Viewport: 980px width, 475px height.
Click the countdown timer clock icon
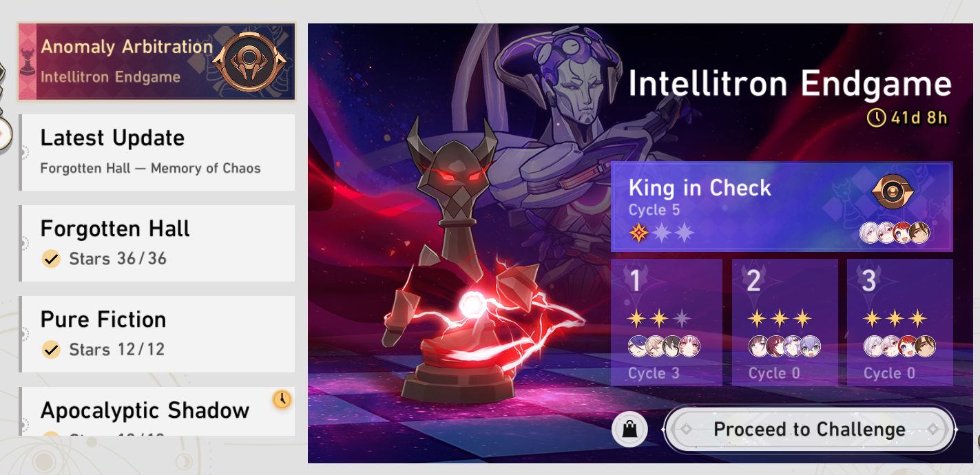click(x=876, y=118)
